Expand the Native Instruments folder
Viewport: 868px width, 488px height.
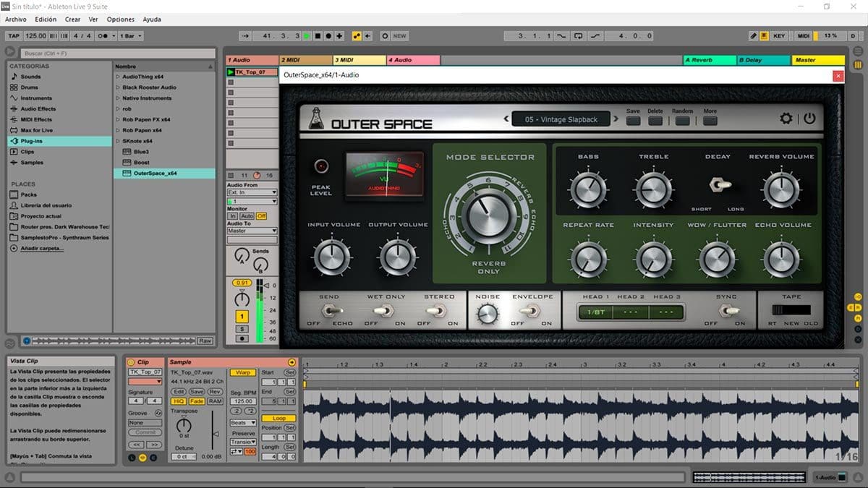pos(118,98)
